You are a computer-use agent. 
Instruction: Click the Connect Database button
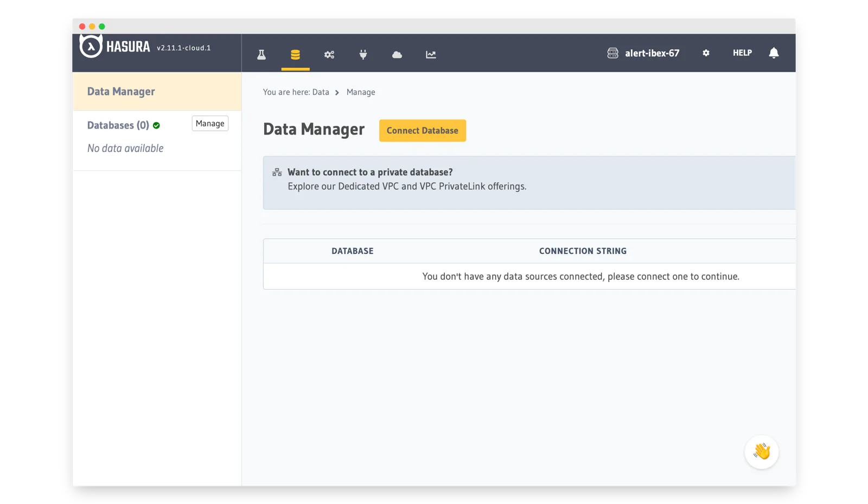[x=422, y=130]
